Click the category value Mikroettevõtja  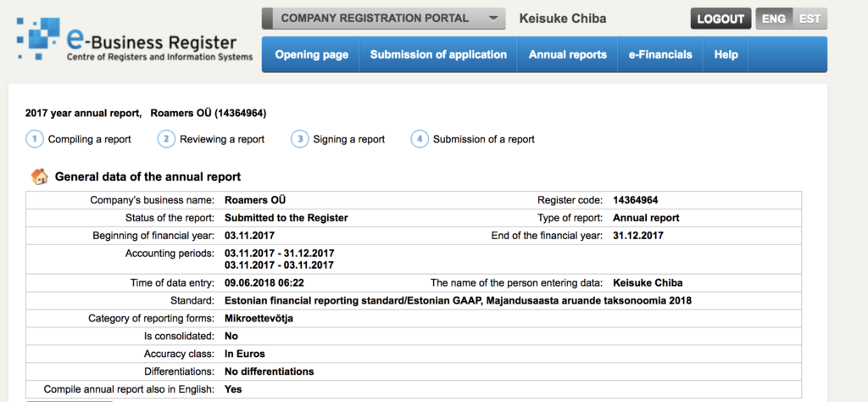[x=259, y=318]
